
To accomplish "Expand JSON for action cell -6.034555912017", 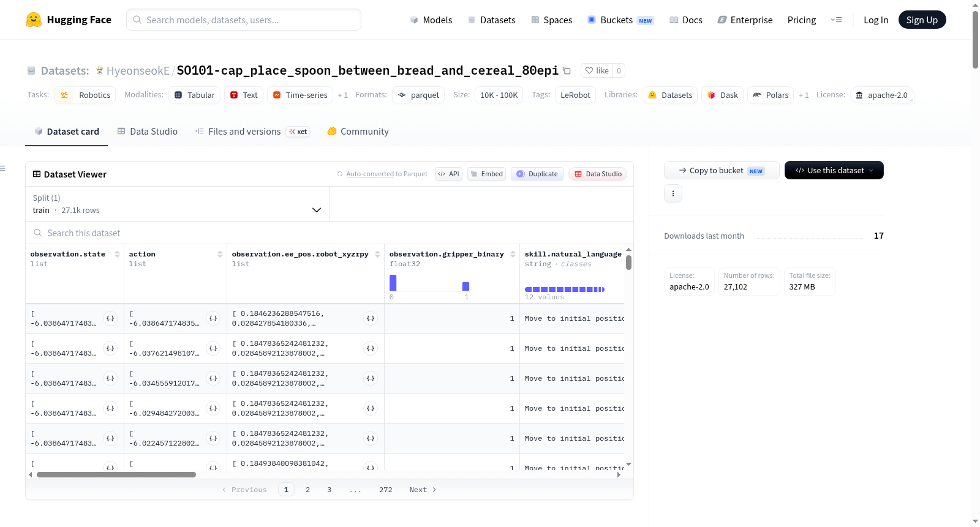I will tap(213, 378).
